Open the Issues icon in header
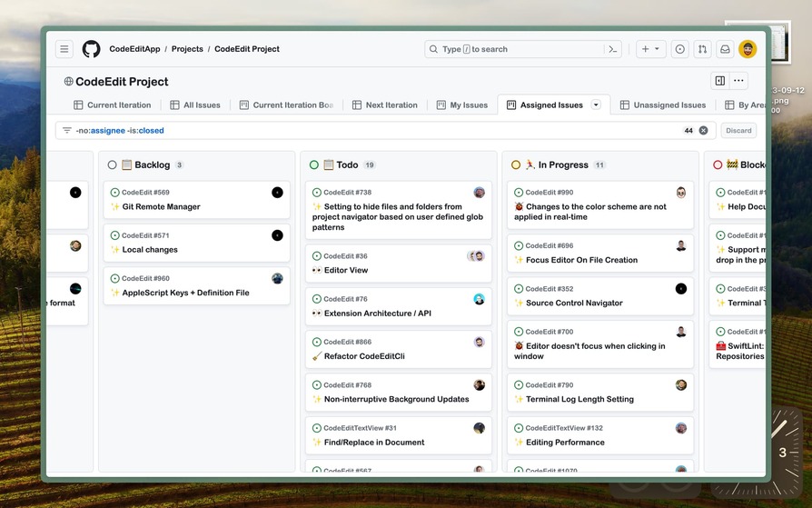The width and height of the screenshot is (812, 508). [x=679, y=49]
